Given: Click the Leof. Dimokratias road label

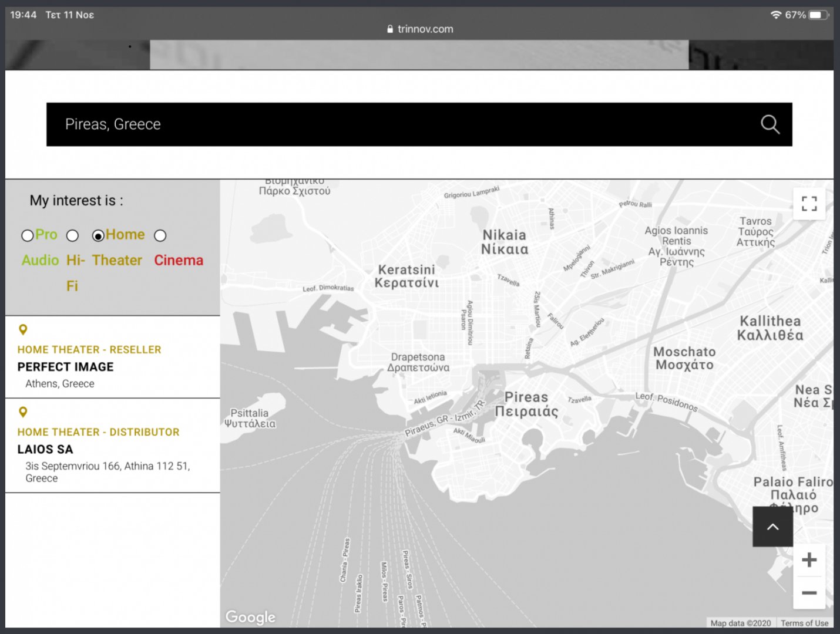Looking at the screenshot, I should click(x=328, y=288).
